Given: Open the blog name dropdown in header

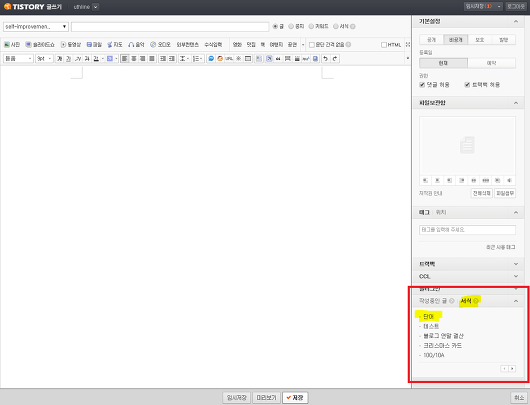Looking at the screenshot, I should (x=95, y=7).
